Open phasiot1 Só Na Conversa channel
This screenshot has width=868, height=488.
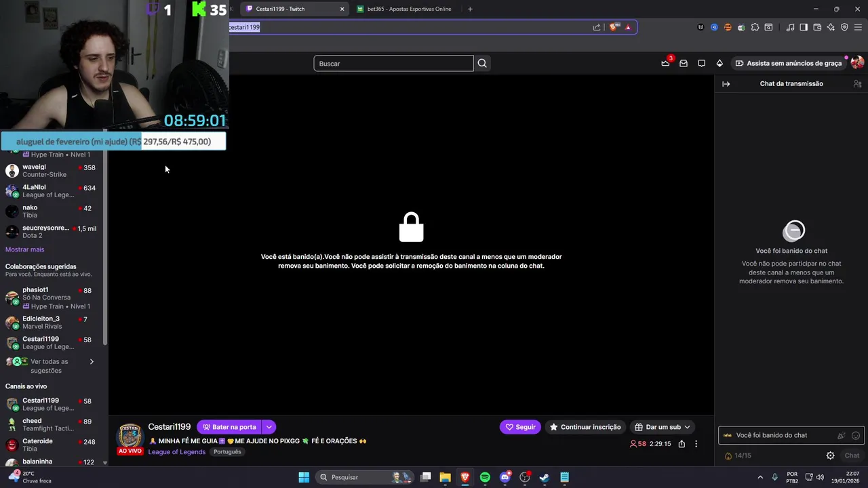click(x=52, y=298)
